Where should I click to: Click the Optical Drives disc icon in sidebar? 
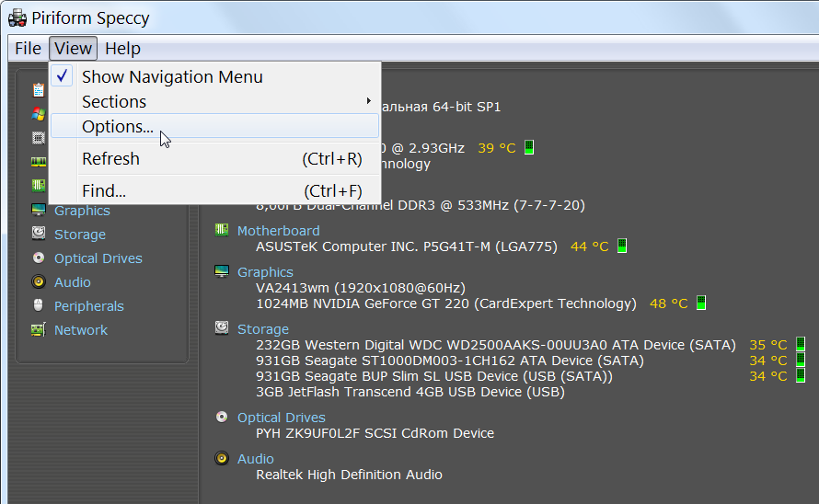coord(39,258)
